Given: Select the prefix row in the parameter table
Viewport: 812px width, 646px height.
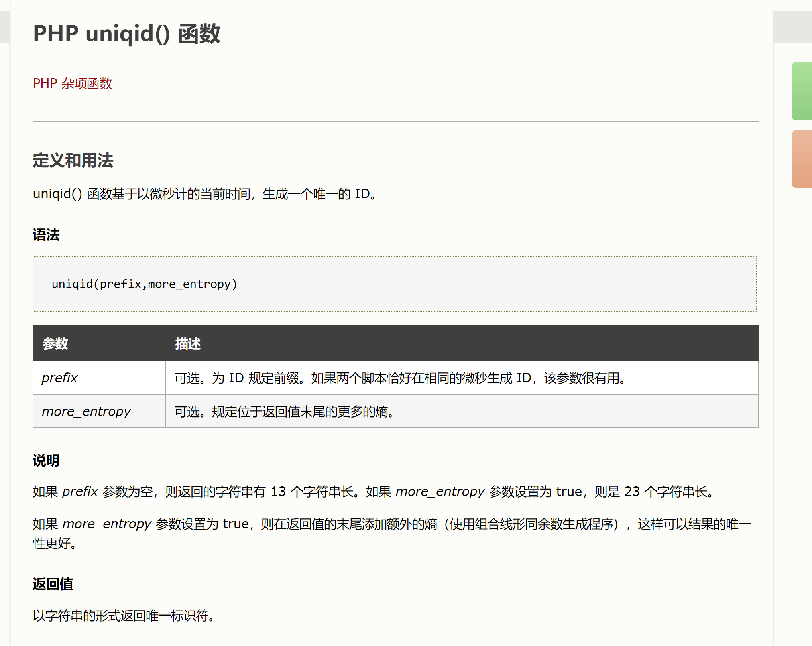Looking at the screenshot, I should click(x=59, y=378).
